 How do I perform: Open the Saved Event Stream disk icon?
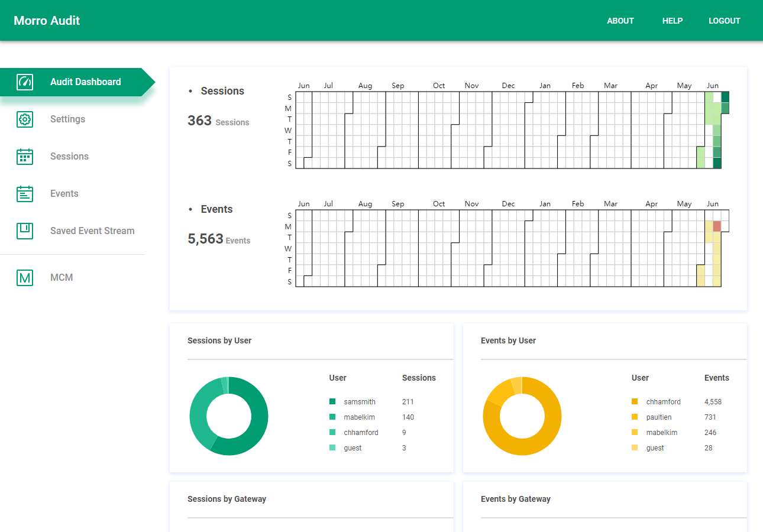(25, 231)
